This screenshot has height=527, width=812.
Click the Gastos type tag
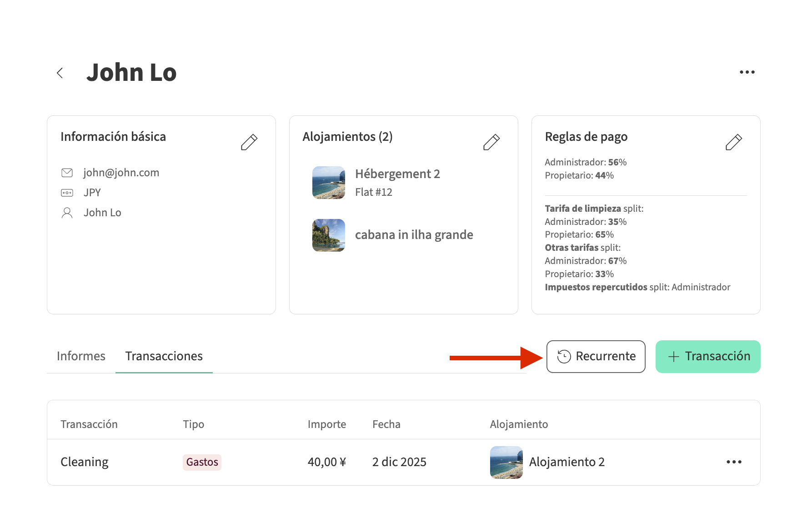(202, 462)
